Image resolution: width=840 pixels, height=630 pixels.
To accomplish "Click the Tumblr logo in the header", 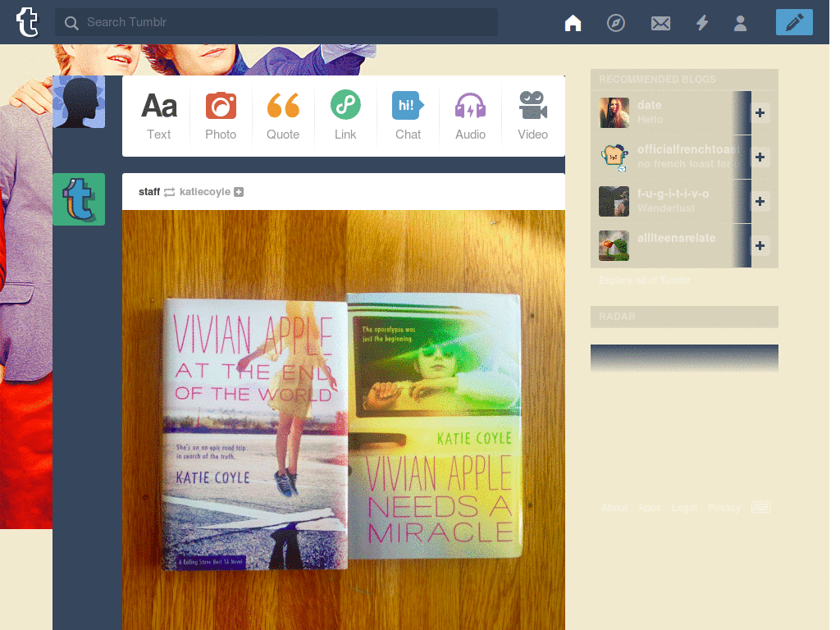I will 27,22.
